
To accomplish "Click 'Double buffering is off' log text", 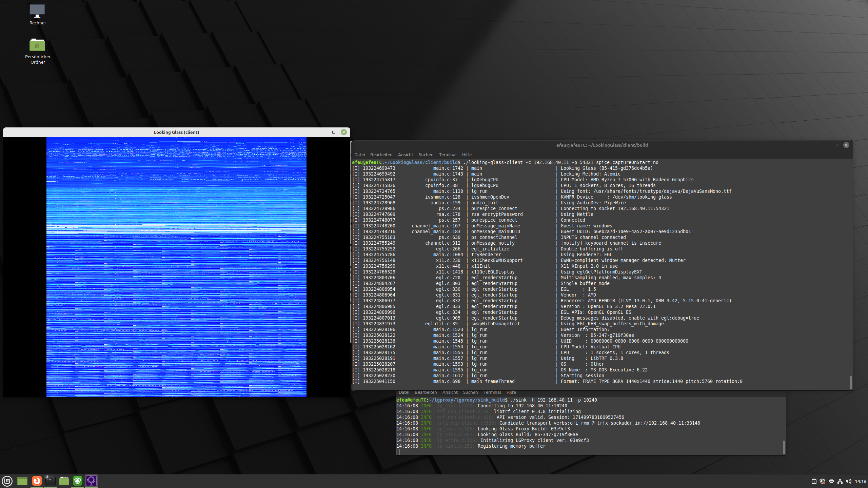I will pyautogui.click(x=592, y=249).
